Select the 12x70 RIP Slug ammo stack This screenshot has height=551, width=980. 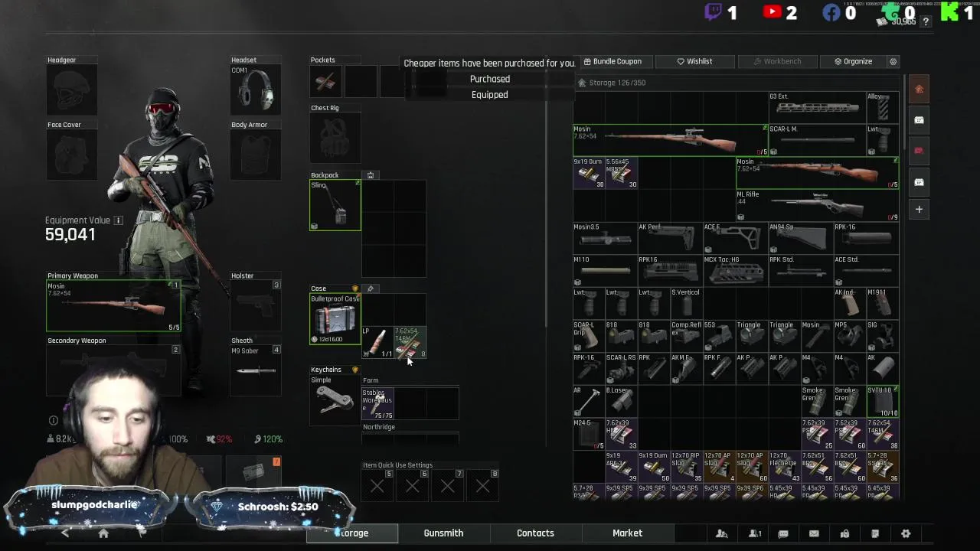[x=686, y=467]
